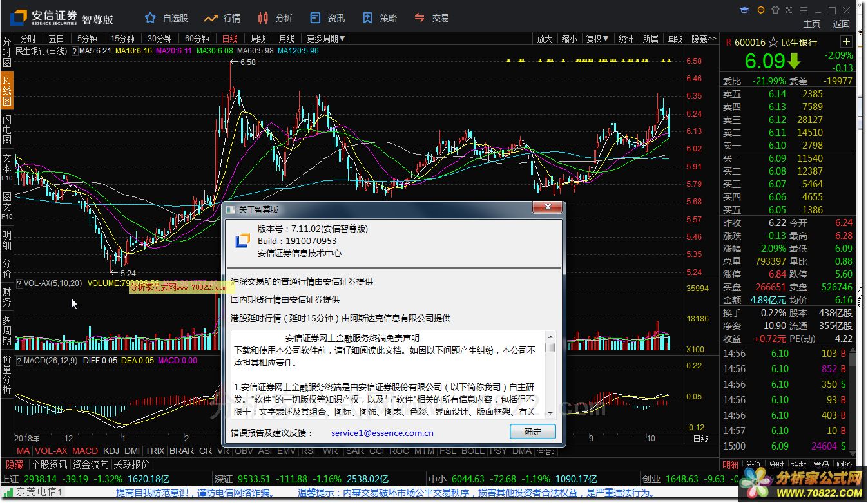Select the KDJ indicator tab
The image size is (868, 503).
click(x=111, y=451)
